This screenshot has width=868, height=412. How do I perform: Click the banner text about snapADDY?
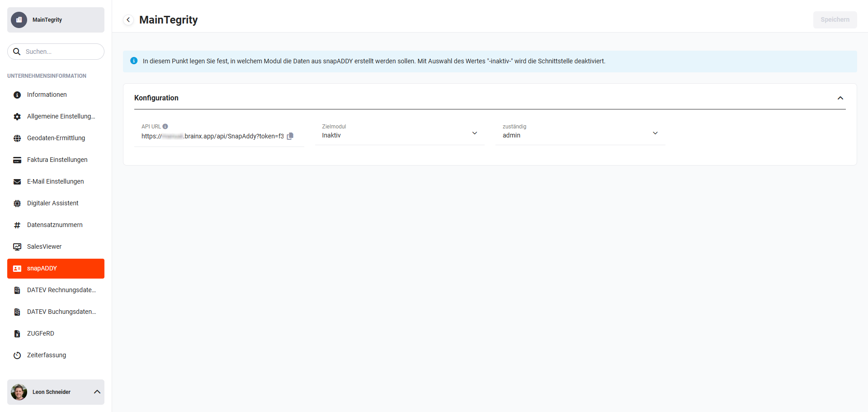coord(374,61)
